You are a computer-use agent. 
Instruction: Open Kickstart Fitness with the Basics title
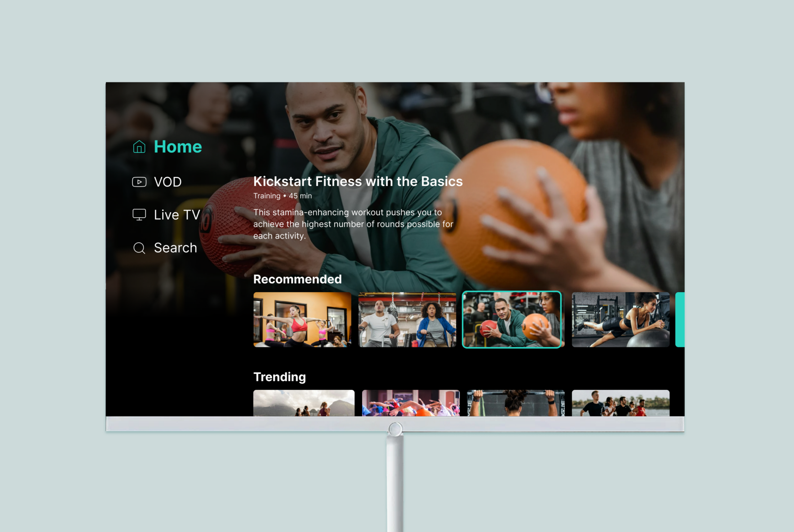(x=358, y=181)
